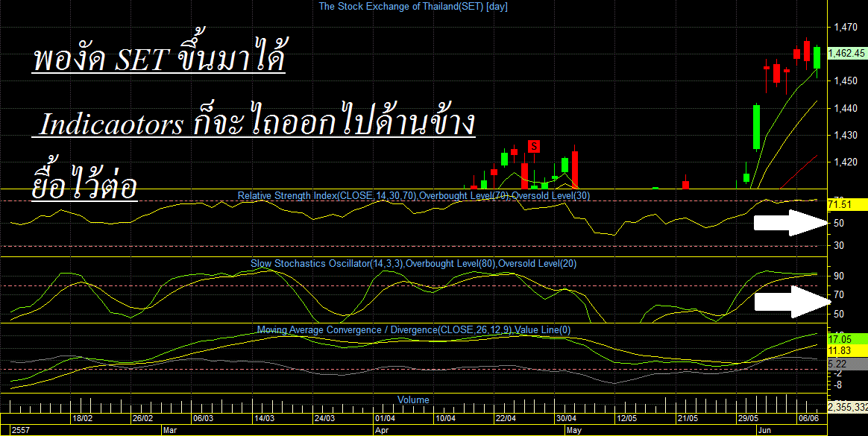Click the 14/03 date on the time axis
Viewport: 868px width, 436px height.
pyautogui.click(x=263, y=418)
